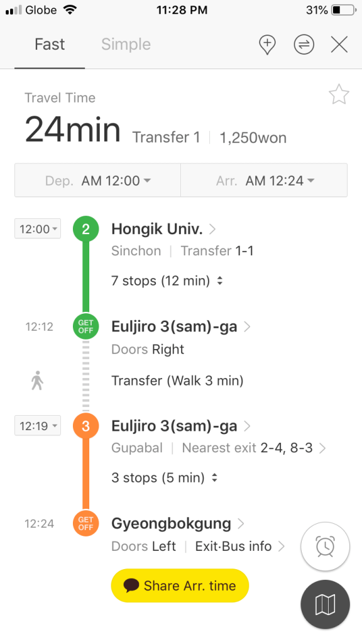Tap the orange GET OFF badge at Gyeongbokgung

tap(85, 523)
